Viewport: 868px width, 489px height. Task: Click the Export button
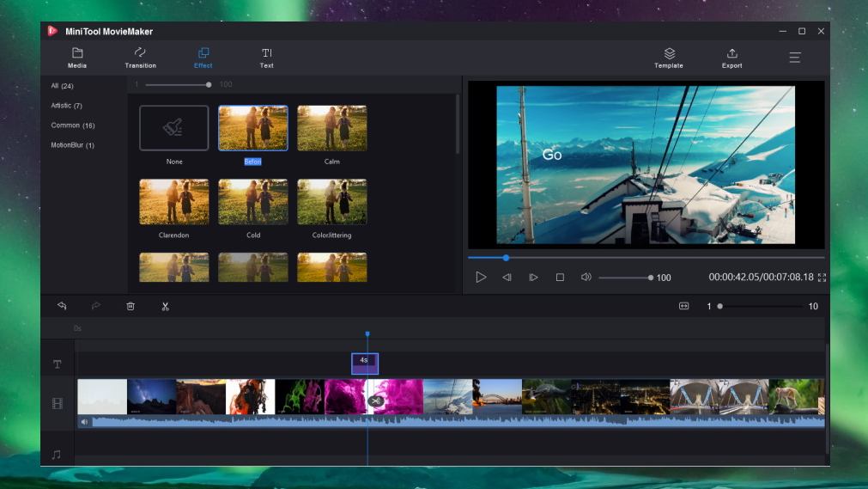[731, 58]
